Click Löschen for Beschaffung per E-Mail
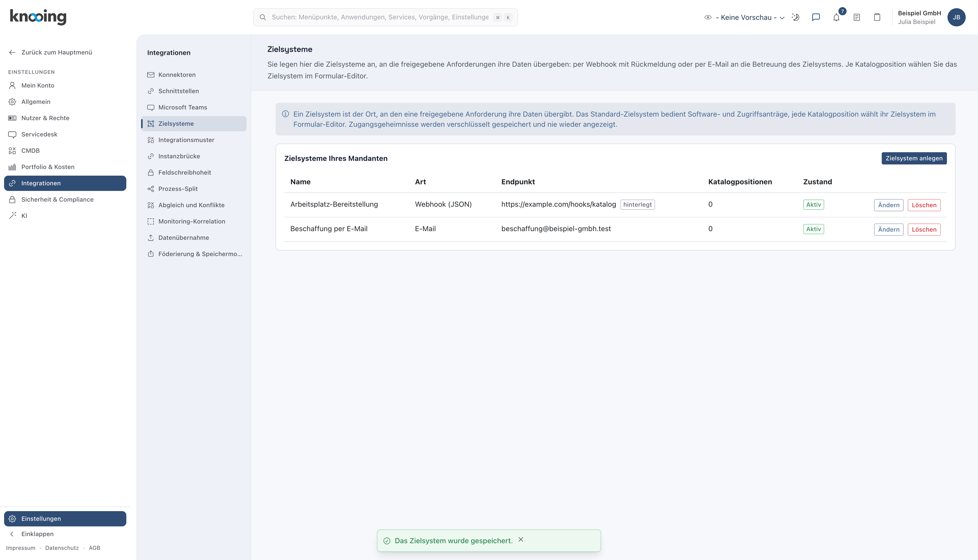This screenshot has width=978, height=560. 924,230
